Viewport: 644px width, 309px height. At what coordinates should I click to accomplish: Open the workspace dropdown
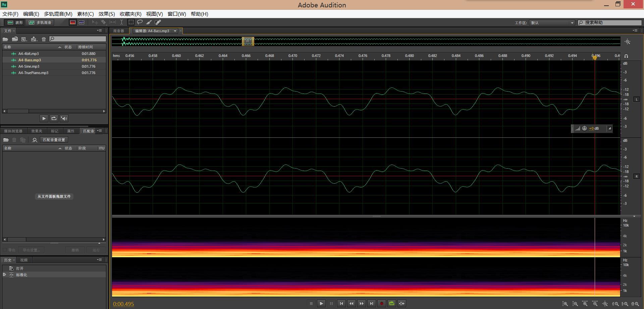point(552,23)
